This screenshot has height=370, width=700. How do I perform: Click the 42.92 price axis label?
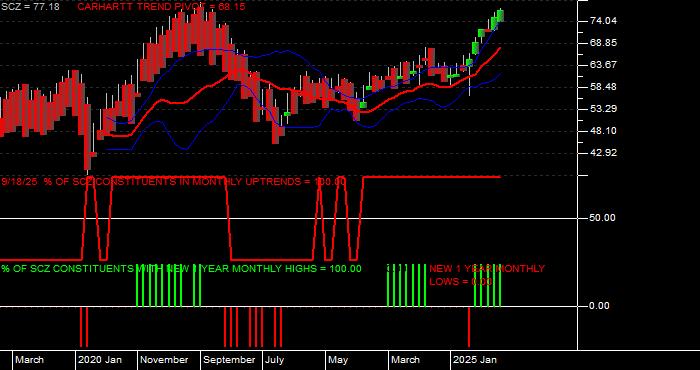pyautogui.click(x=603, y=153)
